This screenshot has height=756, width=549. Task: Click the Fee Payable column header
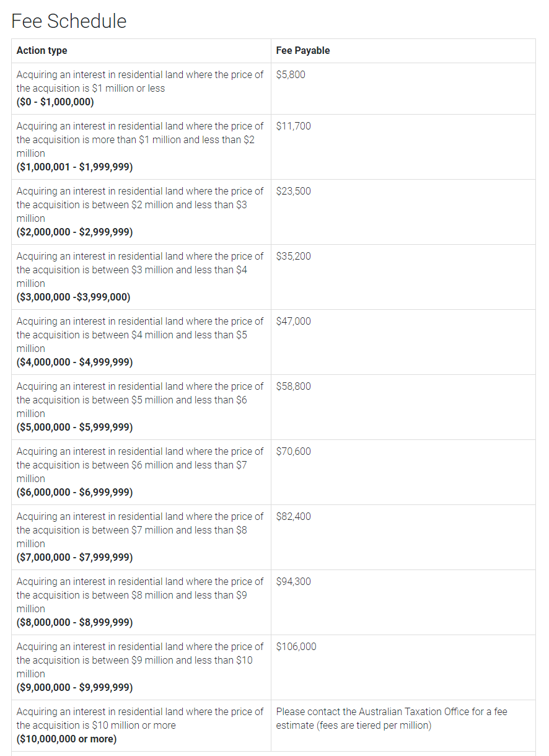pyautogui.click(x=303, y=51)
